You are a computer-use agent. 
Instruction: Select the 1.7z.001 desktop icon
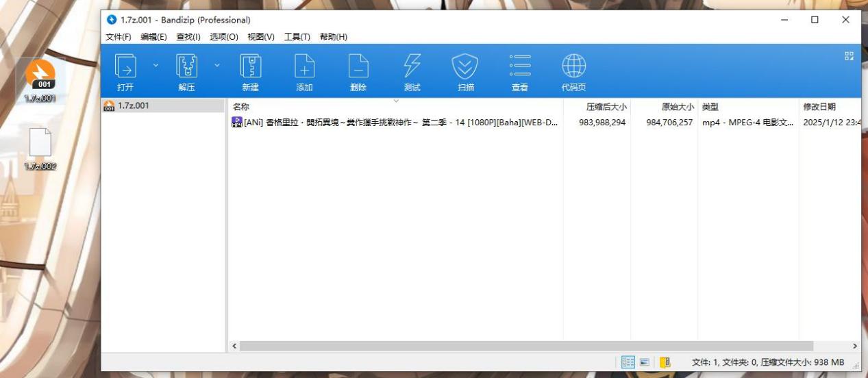coord(40,81)
